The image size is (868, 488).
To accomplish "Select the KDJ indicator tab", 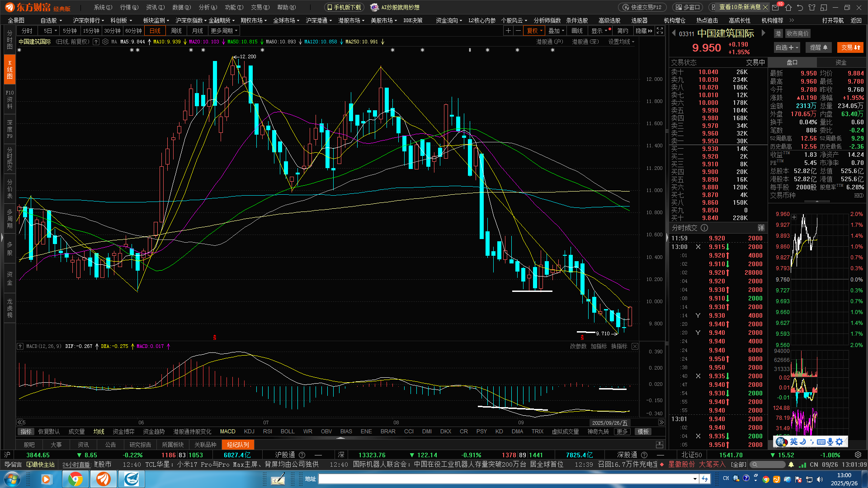I will [249, 432].
